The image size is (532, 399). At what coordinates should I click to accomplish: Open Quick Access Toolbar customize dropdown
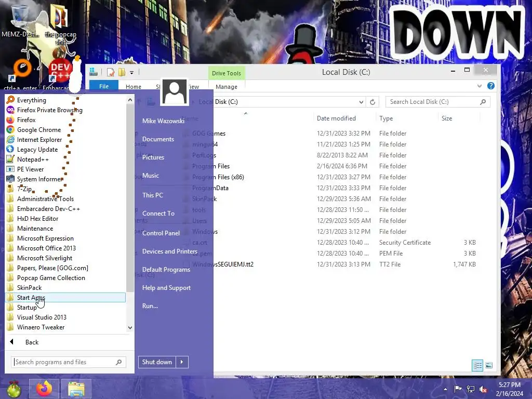pos(131,72)
